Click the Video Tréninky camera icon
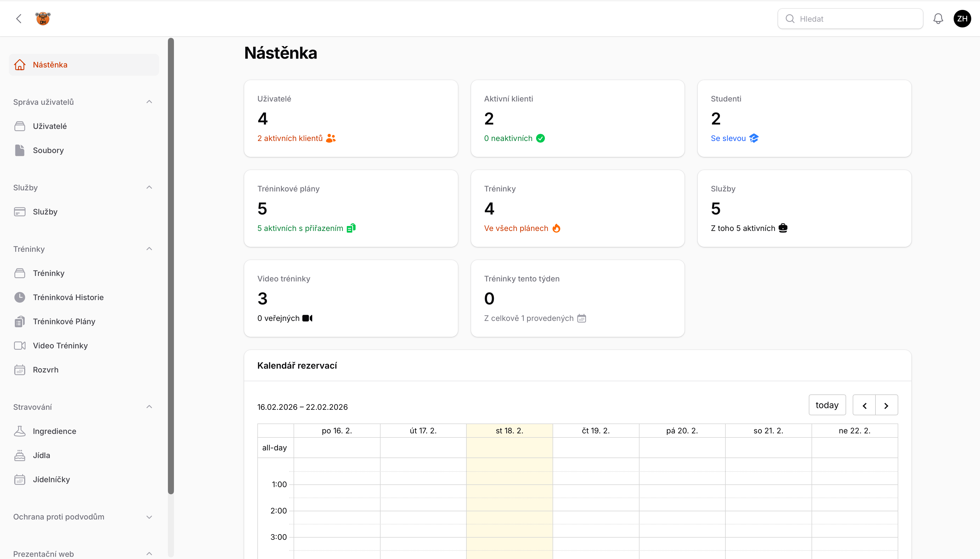The image size is (980, 559). (x=19, y=346)
